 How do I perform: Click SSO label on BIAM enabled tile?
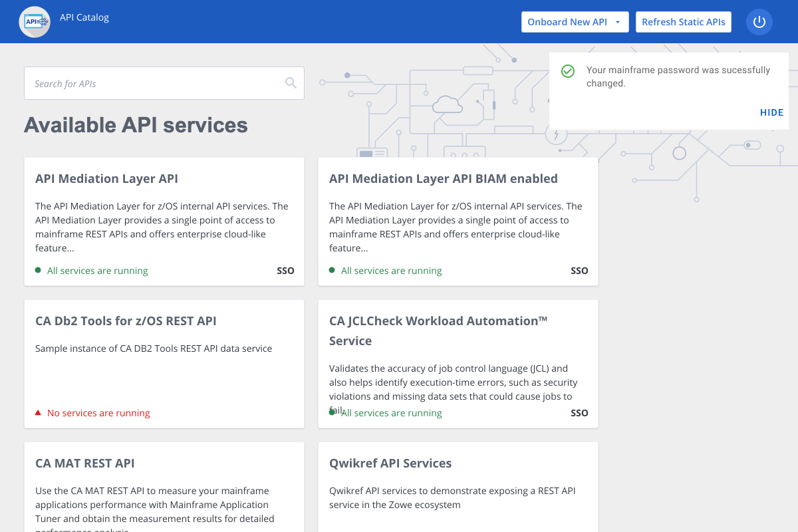(x=579, y=271)
